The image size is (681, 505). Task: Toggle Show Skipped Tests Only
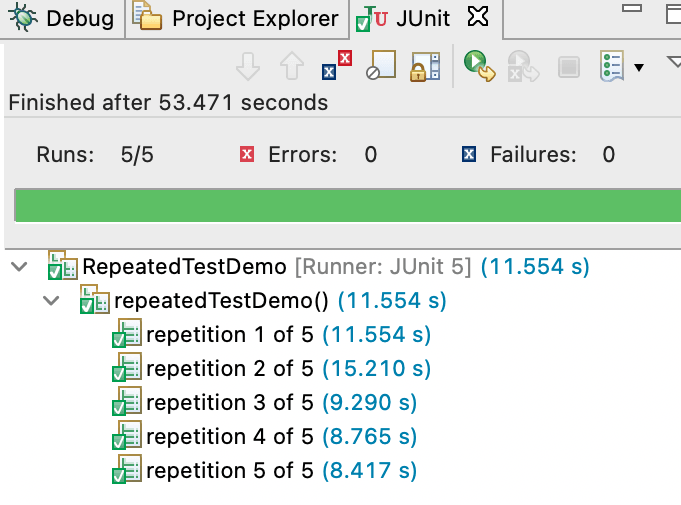(381, 66)
